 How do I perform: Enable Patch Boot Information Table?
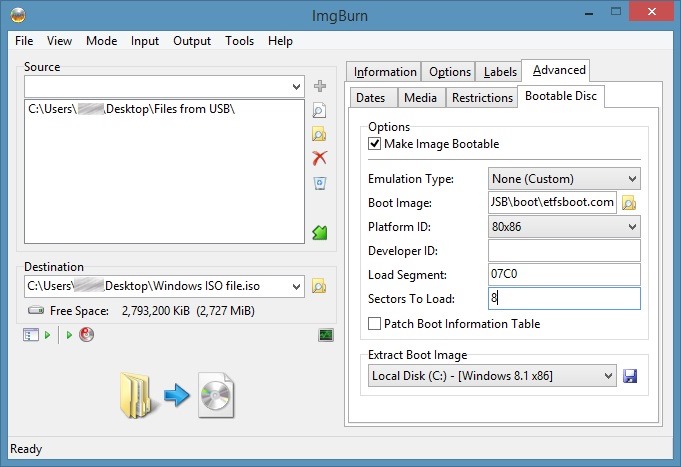coord(374,324)
